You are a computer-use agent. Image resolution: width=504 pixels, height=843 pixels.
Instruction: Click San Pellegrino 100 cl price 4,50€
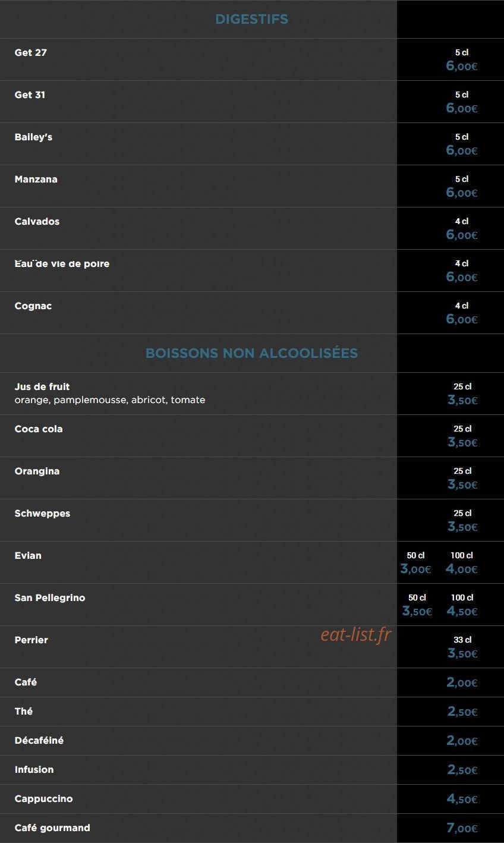pos(462,611)
